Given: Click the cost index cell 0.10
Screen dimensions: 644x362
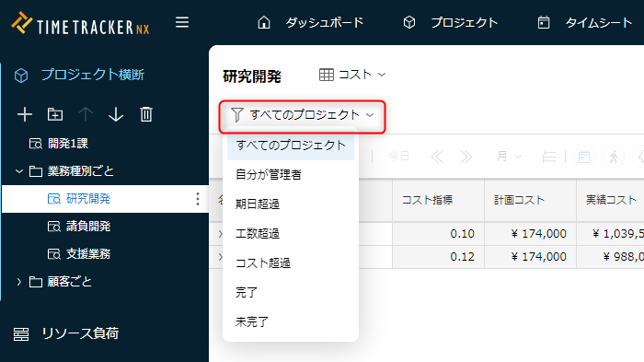Looking at the screenshot, I should pos(438,234).
